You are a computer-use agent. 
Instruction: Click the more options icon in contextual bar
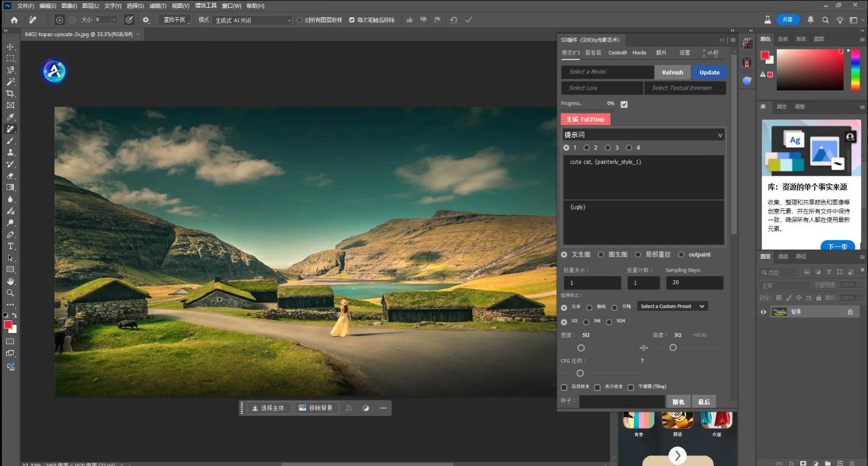click(x=383, y=408)
